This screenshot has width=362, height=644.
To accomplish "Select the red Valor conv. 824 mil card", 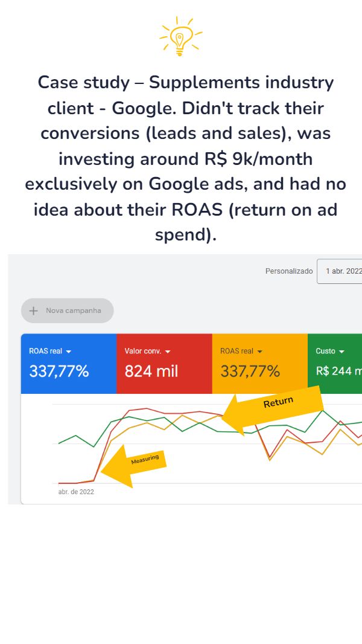I will click(x=164, y=364).
